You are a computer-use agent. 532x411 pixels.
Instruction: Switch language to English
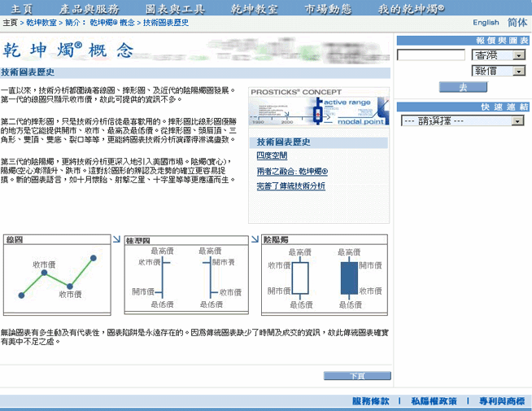click(x=486, y=23)
